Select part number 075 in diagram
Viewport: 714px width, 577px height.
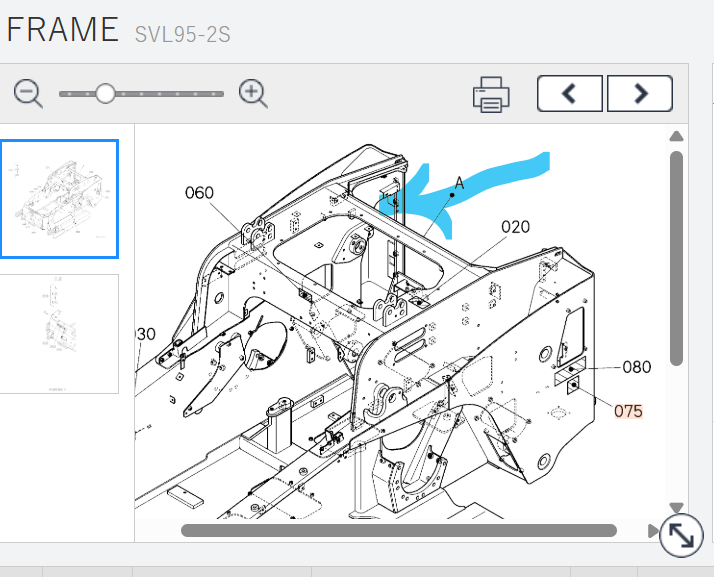point(628,411)
